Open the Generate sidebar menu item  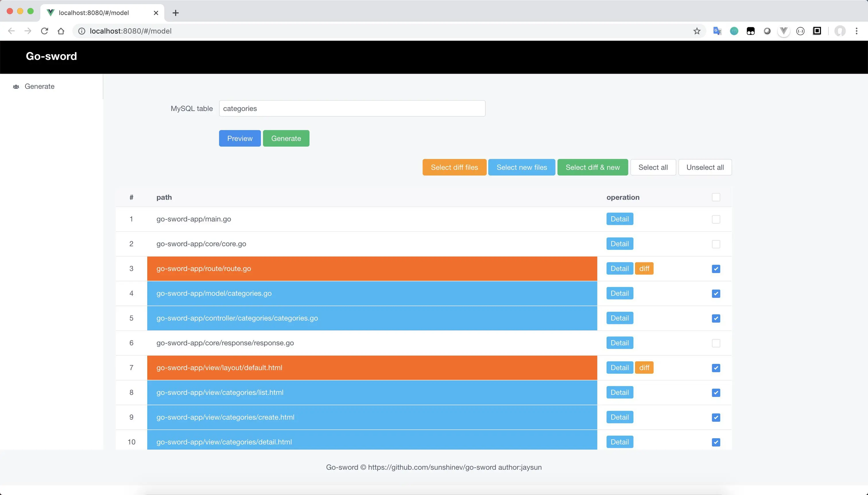(39, 86)
